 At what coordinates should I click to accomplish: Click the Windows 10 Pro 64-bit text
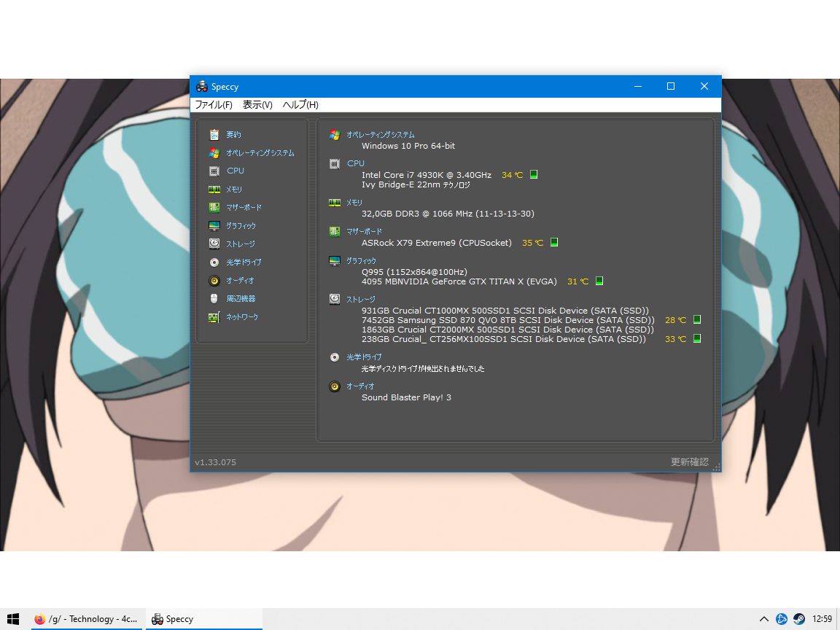[408, 146]
